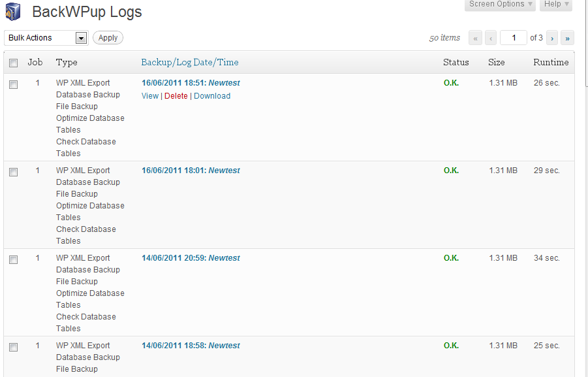Image resolution: width=588 pixels, height=377 pixels.
Task: Jump to last page of logs
Action: click(x=567, y=38)
